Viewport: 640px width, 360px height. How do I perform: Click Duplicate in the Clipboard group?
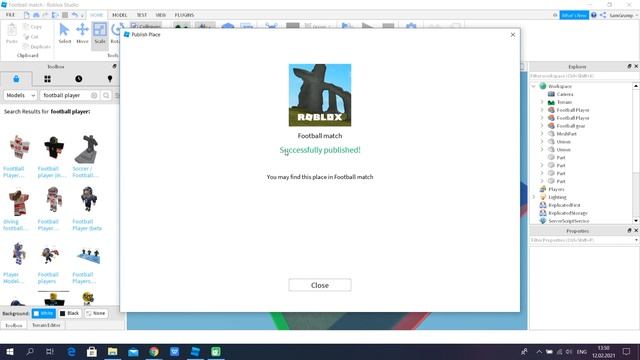[37, 47]
